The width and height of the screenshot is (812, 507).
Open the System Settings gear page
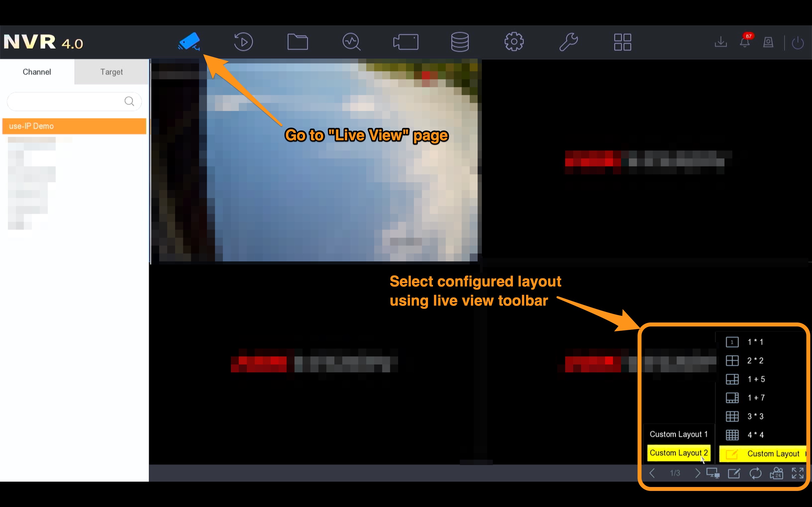pos(513,42)
